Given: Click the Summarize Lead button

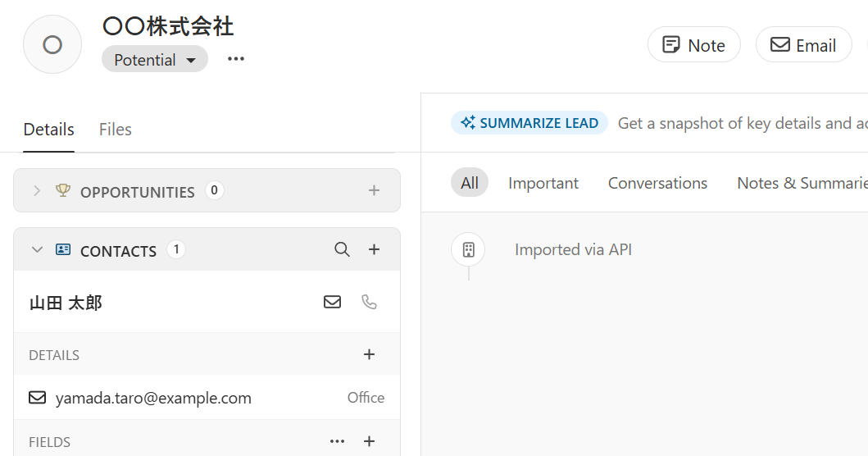Looking at the screenshot, I should (529, 123).
